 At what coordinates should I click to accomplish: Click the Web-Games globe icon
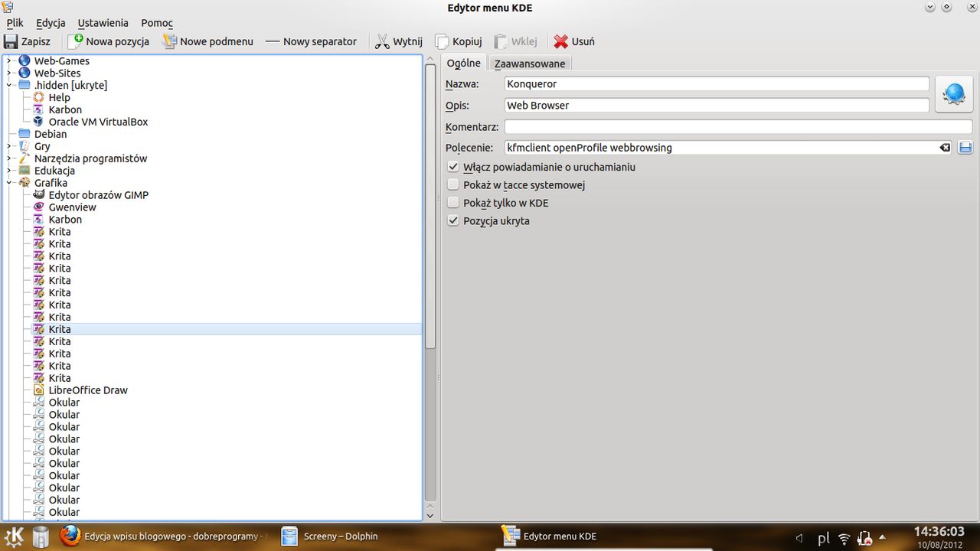(24, 60)
